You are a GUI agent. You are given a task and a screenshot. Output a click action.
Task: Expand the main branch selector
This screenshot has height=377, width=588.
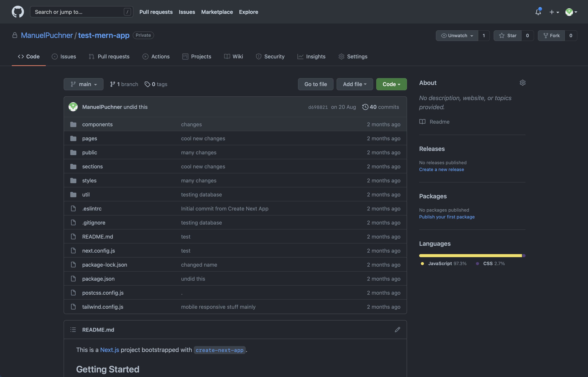[84, 84]
